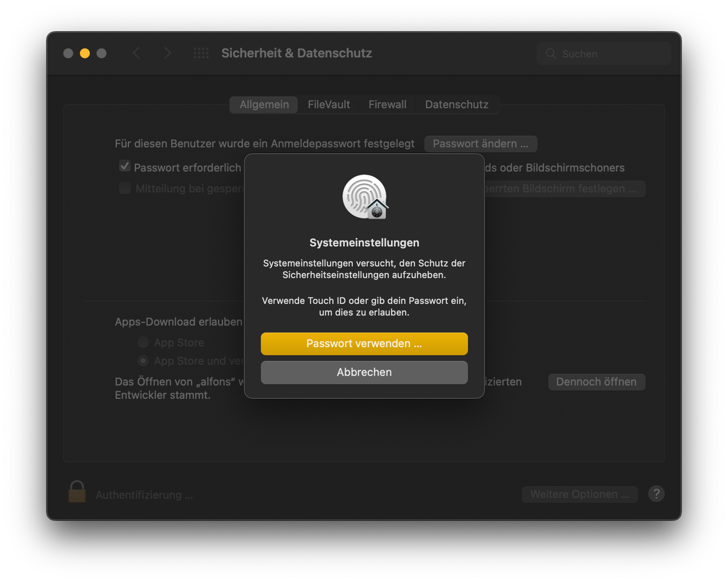Viewport: 728px width, 582px height.
Task: Click the Passwort ändern button
Action: [480, 144]
